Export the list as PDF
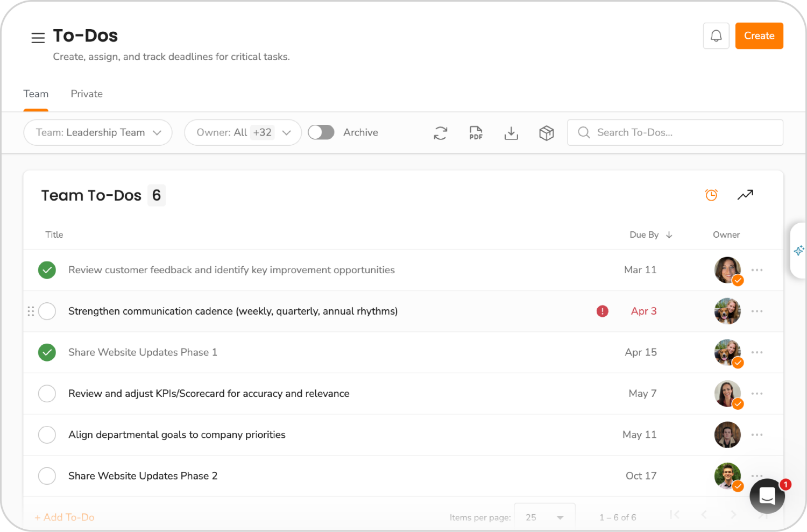 (x=476, y=132)
